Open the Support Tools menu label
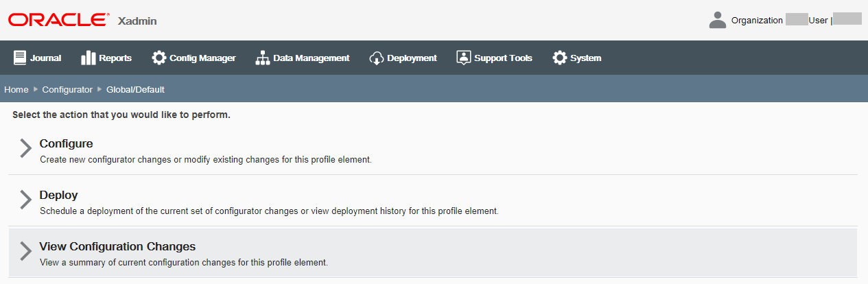 pyautogui.click(x=503, y=58)
